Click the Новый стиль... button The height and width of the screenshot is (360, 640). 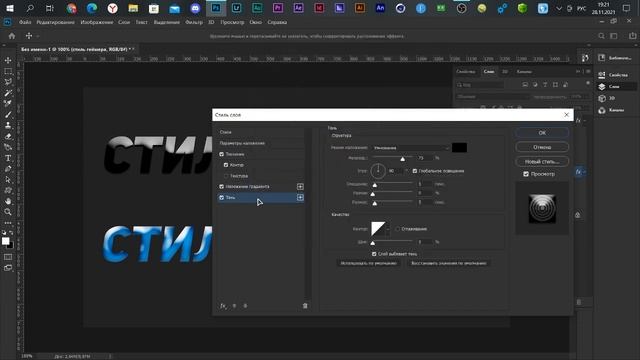point(542,162)
